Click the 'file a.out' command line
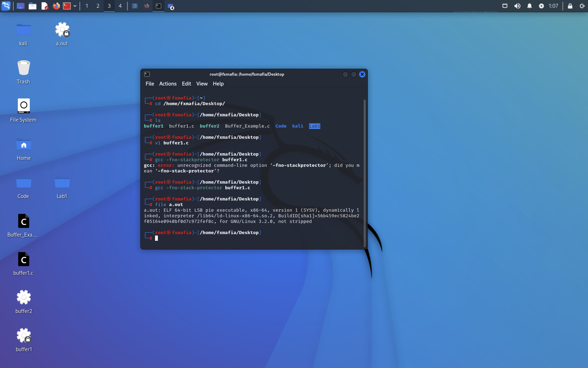Viewport: 588px width, 368px height. click(x=169, y=205)
